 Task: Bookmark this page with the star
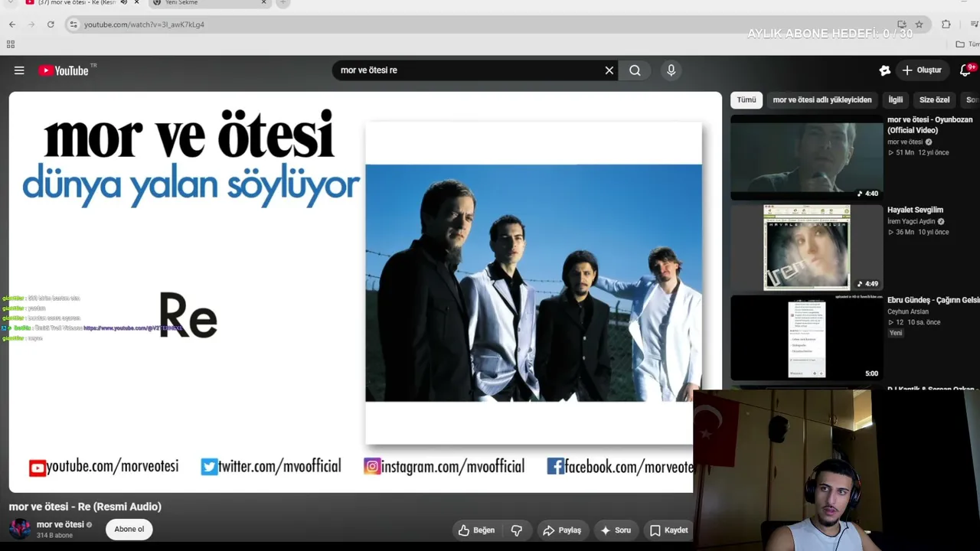(919, 24)
